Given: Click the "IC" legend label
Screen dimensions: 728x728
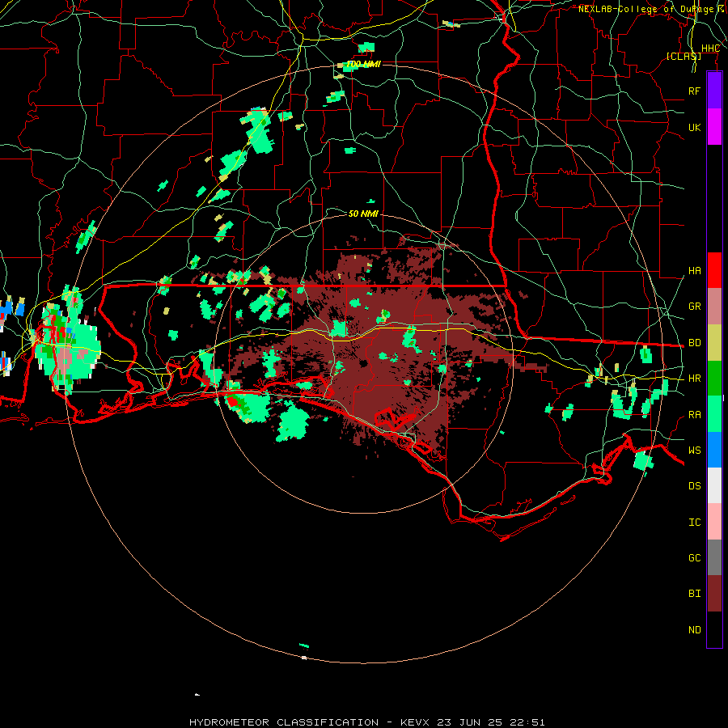Looking at the screenshot, I should [x=695, y=523].
